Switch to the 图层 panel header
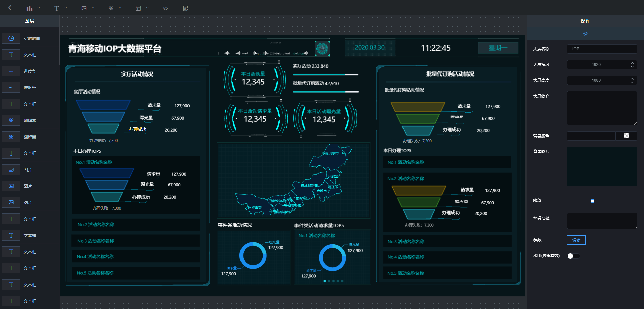This screenshot has width=644, height=309. [x=30, y=21]
